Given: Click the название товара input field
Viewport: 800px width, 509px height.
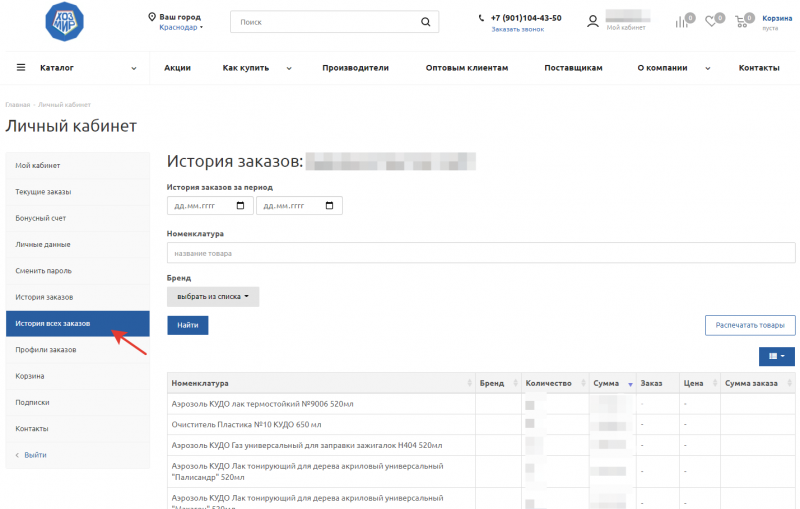Looking at the screenshot, I should point(481,253).
